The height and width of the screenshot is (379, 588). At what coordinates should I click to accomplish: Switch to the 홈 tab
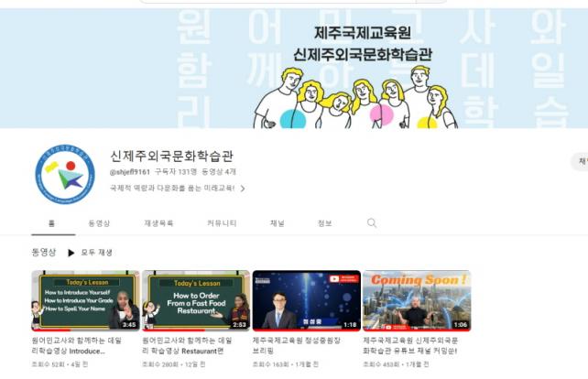52,222
